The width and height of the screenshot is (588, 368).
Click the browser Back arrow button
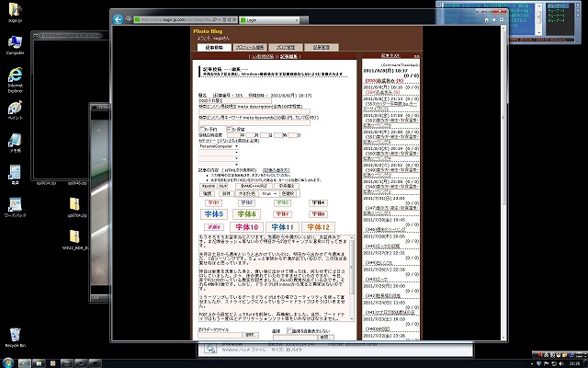pos(118,19)
